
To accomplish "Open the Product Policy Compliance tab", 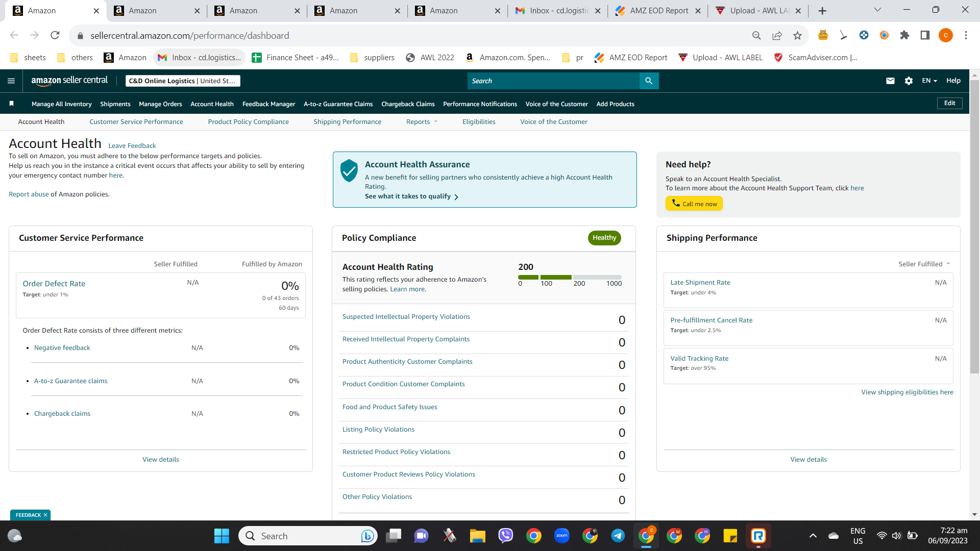I will [248, 121].
